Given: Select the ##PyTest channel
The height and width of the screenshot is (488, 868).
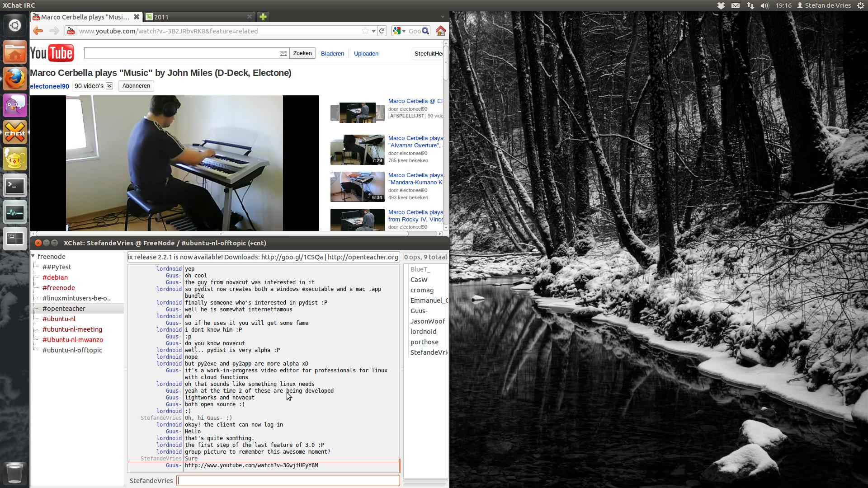Looking at the screenshot, I should point(57,267).
